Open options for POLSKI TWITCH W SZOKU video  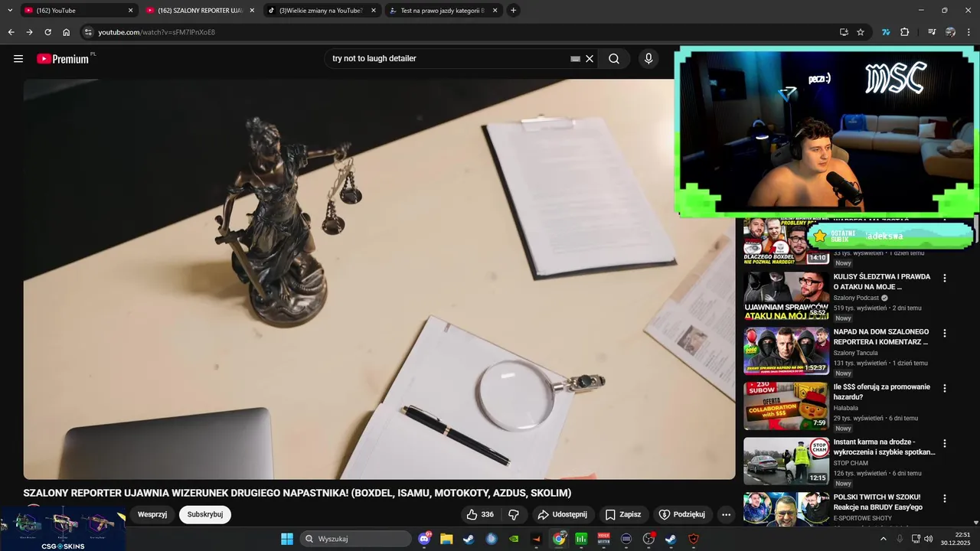[945, 499]
